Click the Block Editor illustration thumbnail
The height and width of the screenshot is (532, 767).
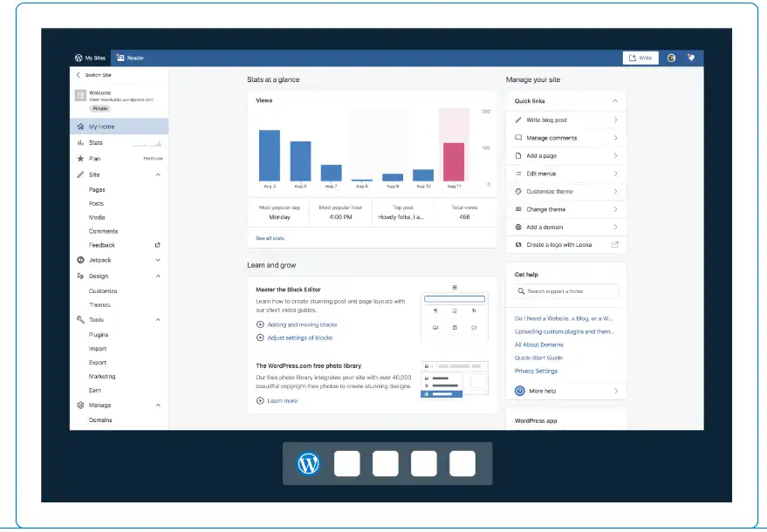455,313
